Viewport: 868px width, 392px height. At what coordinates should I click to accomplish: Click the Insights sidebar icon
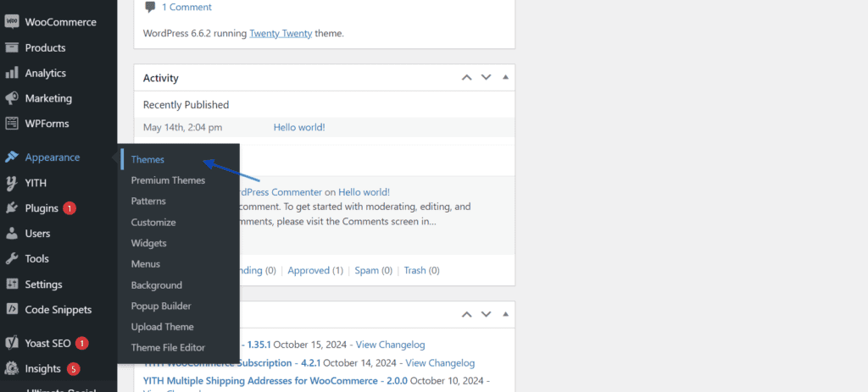coord(12,368)
